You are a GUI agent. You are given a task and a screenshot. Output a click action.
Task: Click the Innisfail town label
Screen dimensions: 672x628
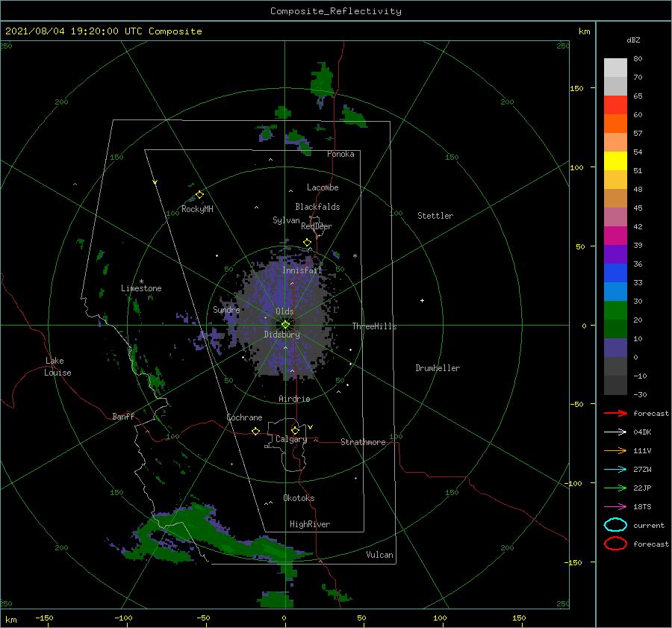pos(302,270)
